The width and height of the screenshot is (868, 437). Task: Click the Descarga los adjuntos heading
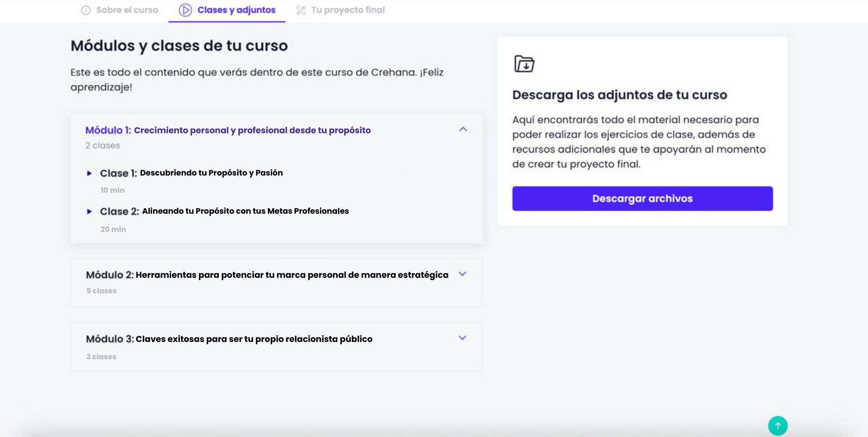pyautogui.click(x=619, y=95)
